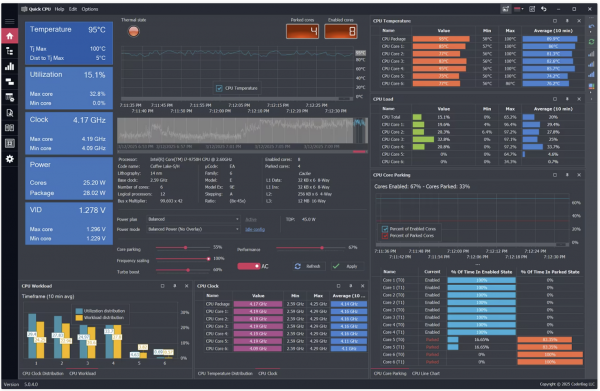
Task: Click the Parked cores digital counter
Action: (x=303, y=31)
